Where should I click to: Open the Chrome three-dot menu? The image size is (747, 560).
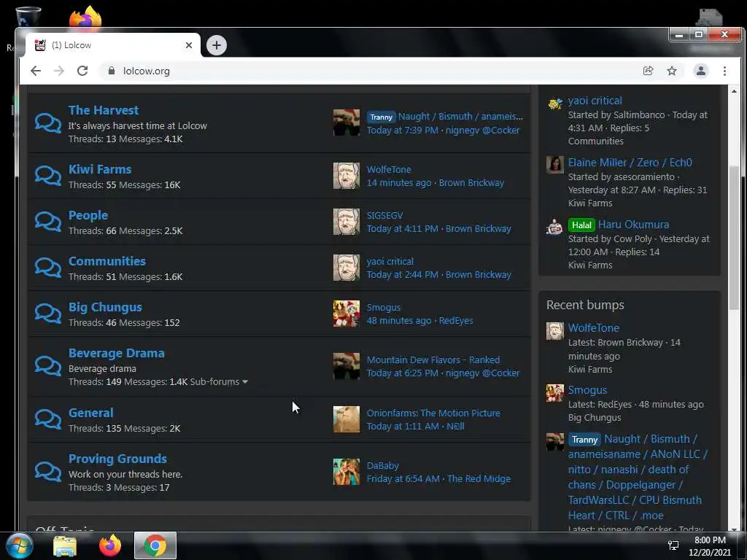pyautogui.click(x=724, y=71)
